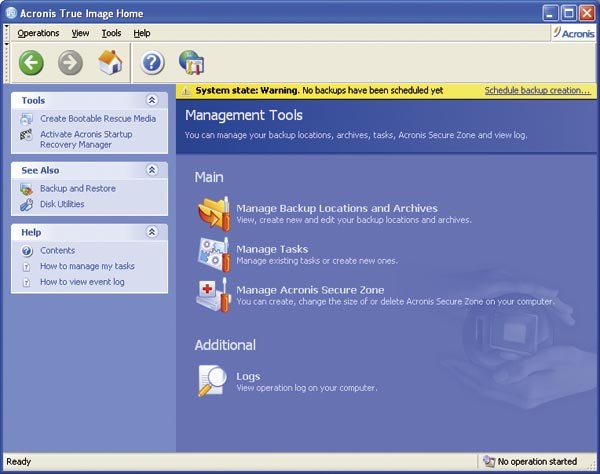This screenshot has width=600, height=474.
Task: Collapse the Help sidebar panel
Action: [x=151, y=232]
